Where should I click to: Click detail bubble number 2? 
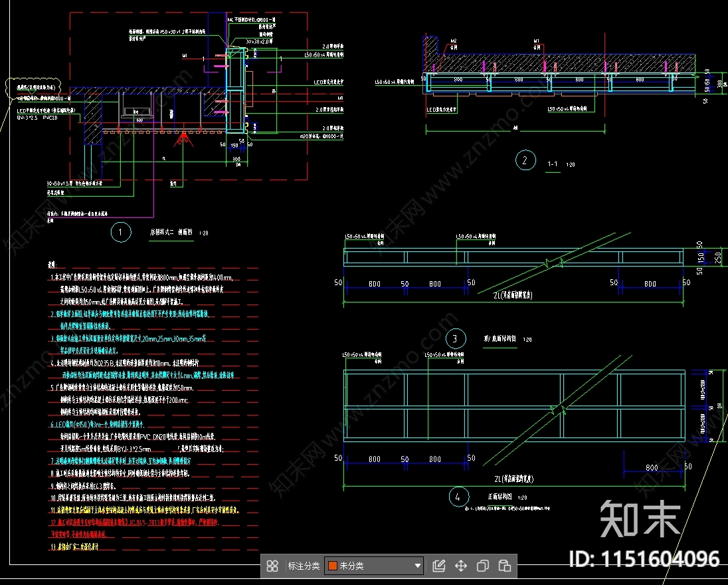525,160
